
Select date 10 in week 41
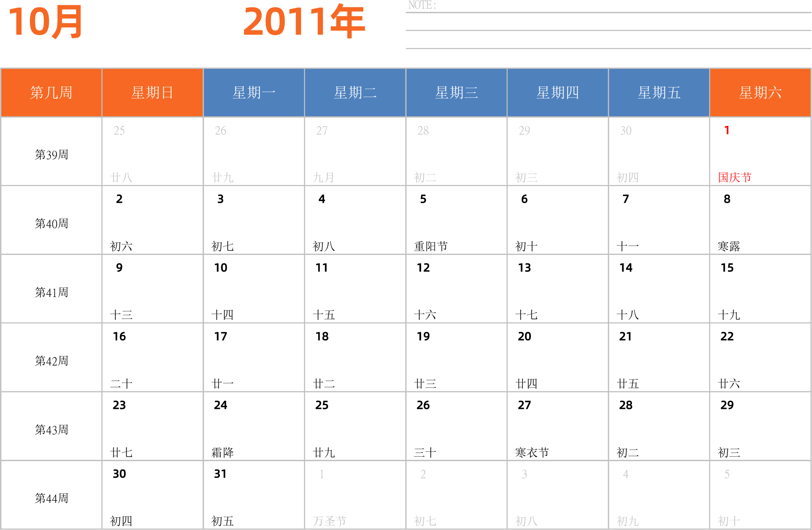tap(221, 268)
